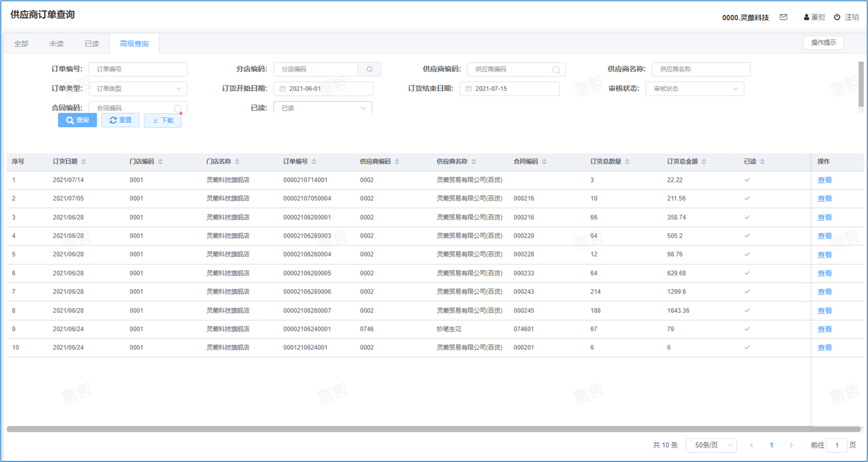Click the 重置 button
The image size is (868, 462).
point(121,121)
